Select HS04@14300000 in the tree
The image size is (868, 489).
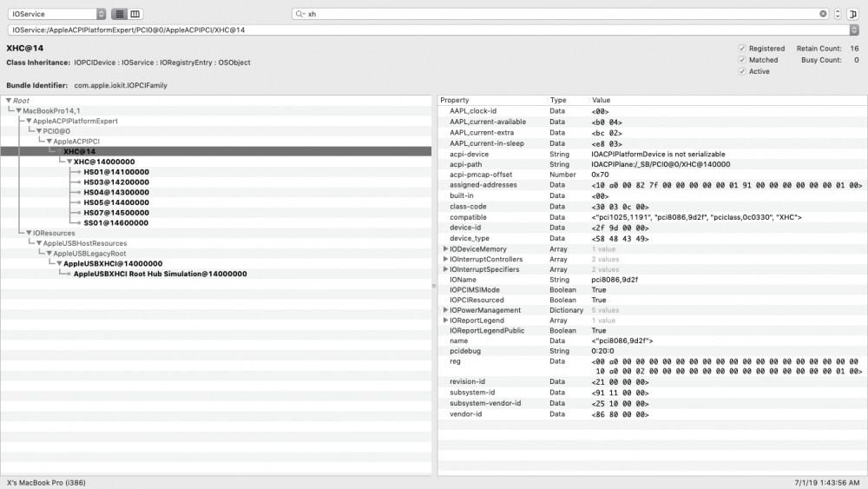[x=116, y=193]
